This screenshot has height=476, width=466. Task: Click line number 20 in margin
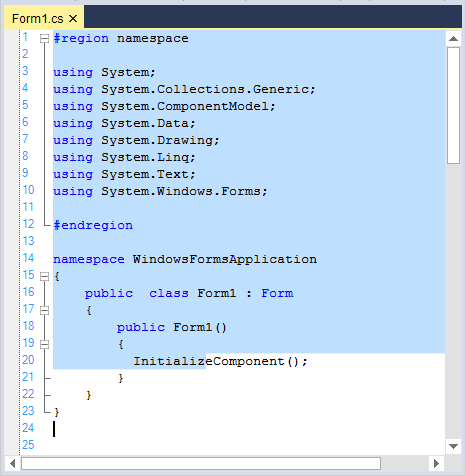(28, 360)
